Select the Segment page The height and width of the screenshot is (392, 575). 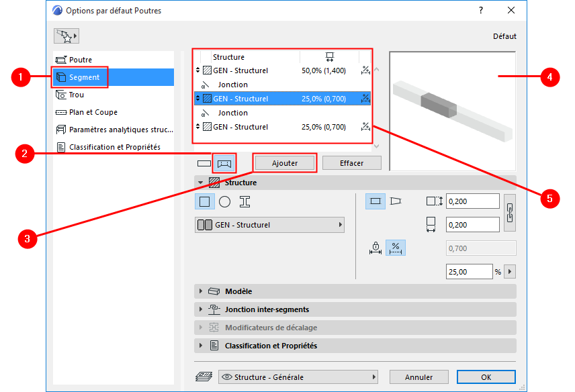[x=114, y=77]
